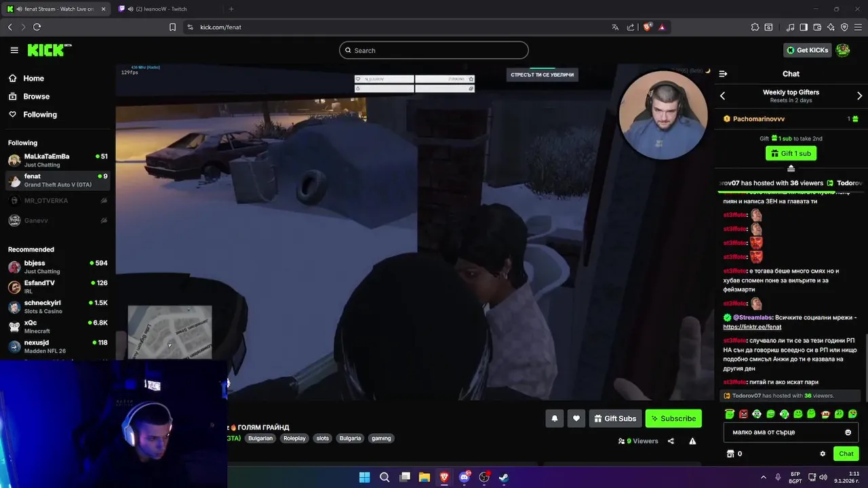This screenshot has height=488, width=868.
Task: Report stream with the warning triangle icon
Action: (692, 441)
